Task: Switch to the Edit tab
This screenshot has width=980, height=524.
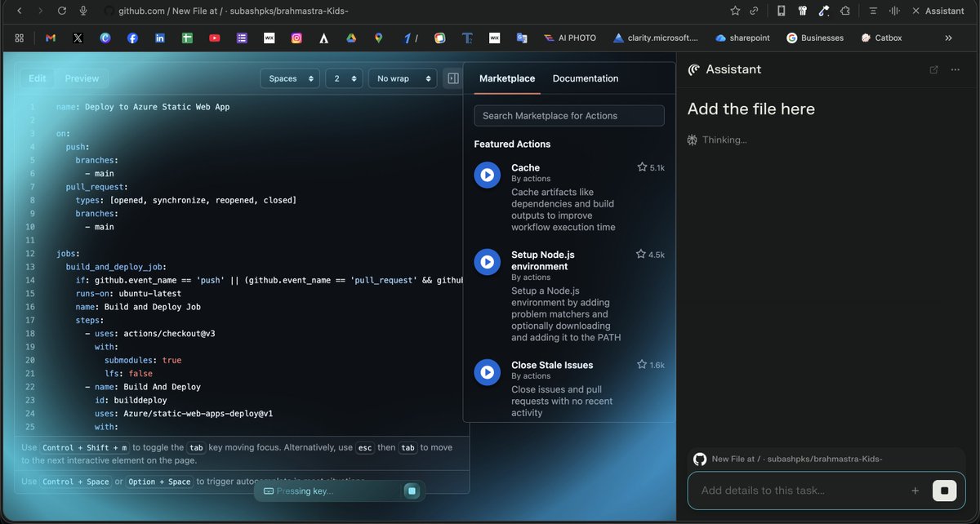Action: [x=38, y=78]
